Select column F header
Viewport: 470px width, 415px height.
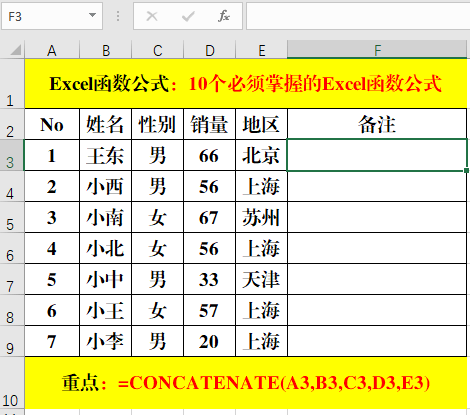(x=377, y=50)
